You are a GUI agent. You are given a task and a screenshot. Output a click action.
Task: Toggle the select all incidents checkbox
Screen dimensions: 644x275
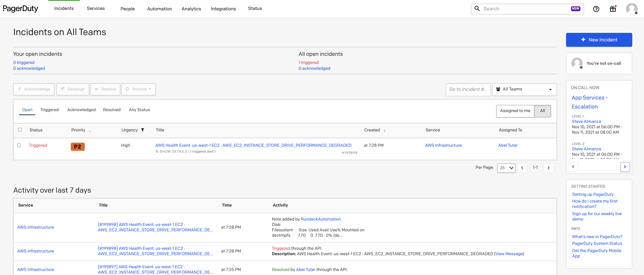[19, 130]
